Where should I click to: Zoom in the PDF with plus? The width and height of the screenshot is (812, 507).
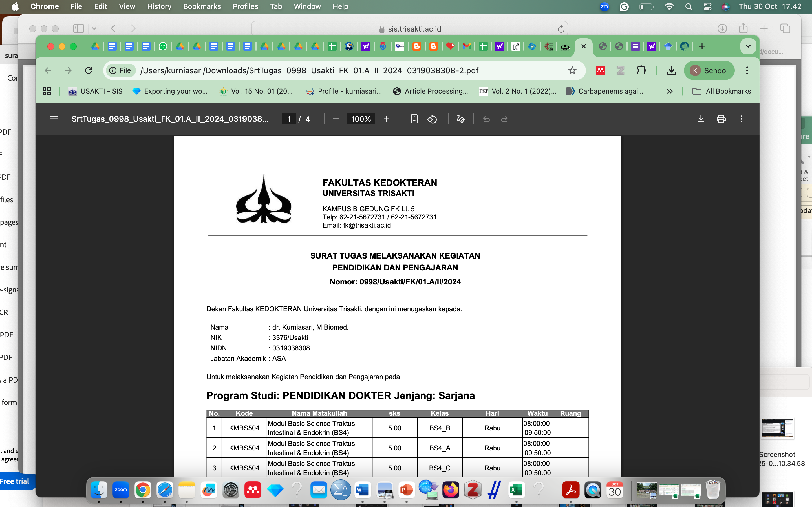[386, 119]
